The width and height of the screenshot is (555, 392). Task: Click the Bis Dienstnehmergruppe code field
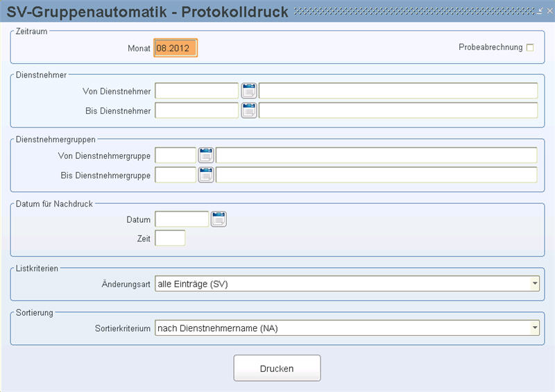click(x=176, y=175)
